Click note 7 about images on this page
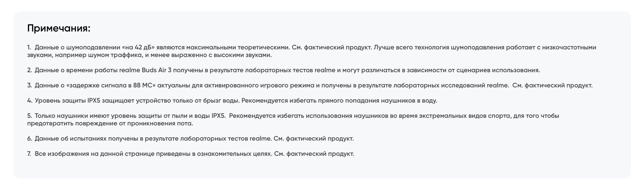 (x=190, y=154)
